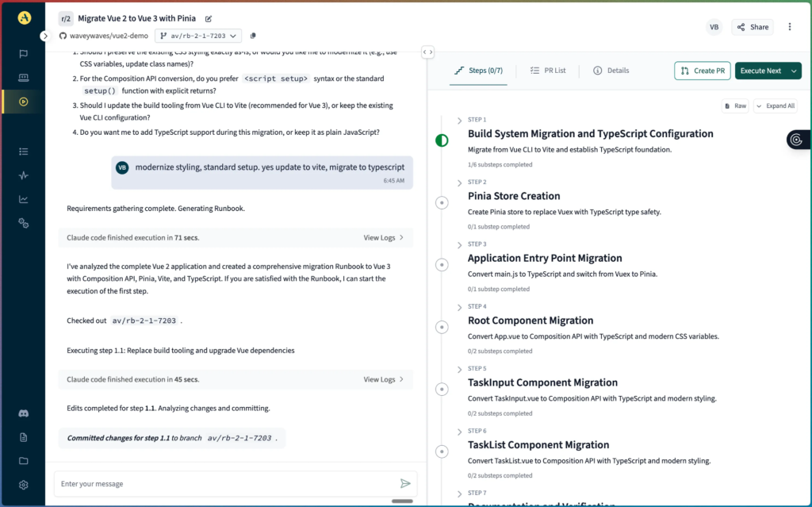Open Settings via the gear icon at bottom
This screenshot has height=507, width=812.
pyautogui.click(x=22, y=485)
